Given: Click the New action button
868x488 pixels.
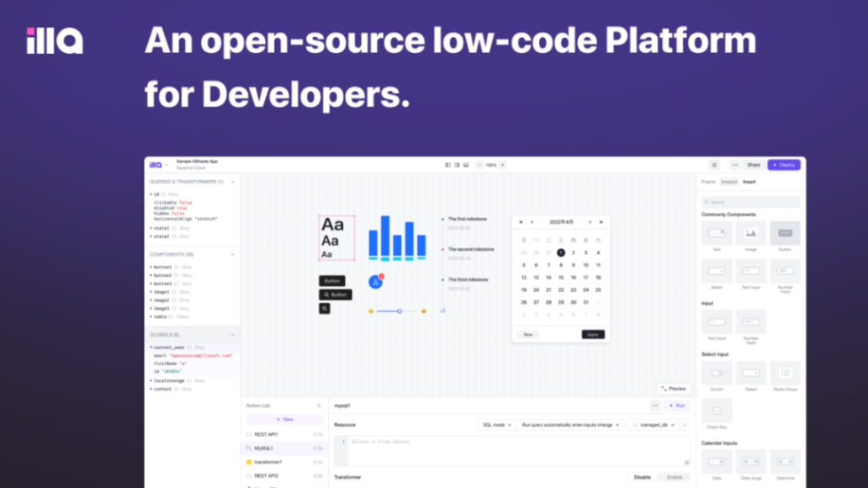Looking at the screenshot, I should point(284,419).
